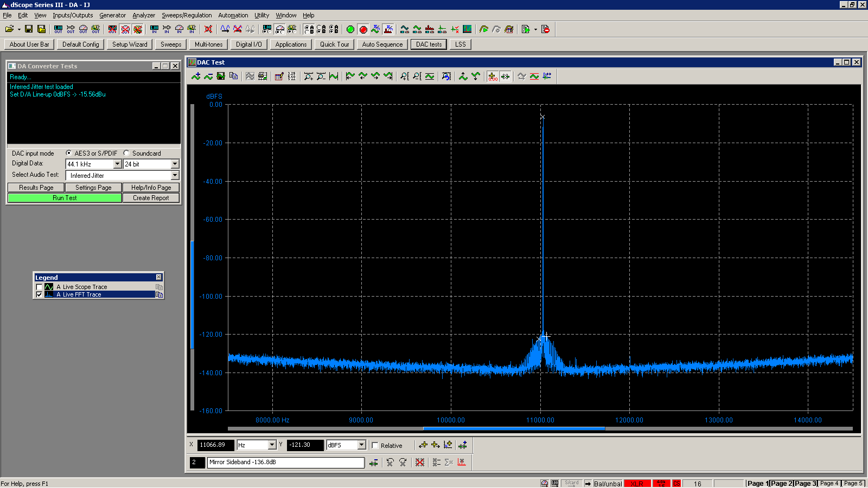Image resolution: width=868 pixels, height=488 pixels.
Task: Open the Inferred Jitter audio test dropdown
Action: 175,176
